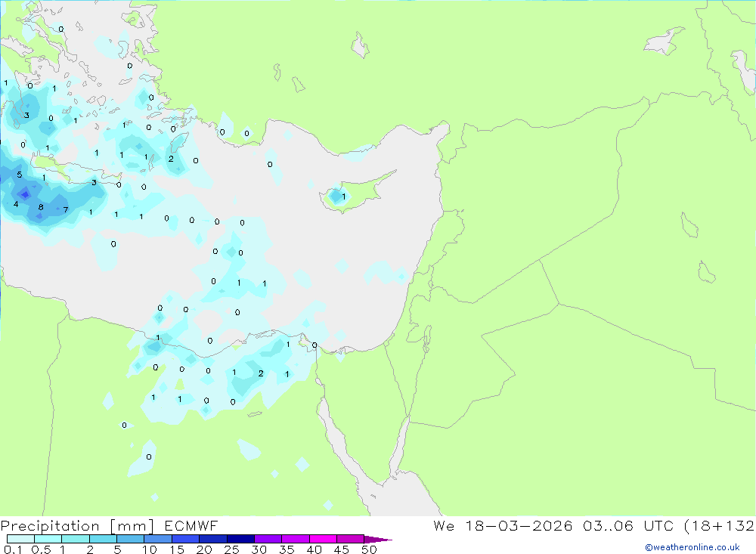Click the 'We 18-03-2026' date text

pos(503,525)
